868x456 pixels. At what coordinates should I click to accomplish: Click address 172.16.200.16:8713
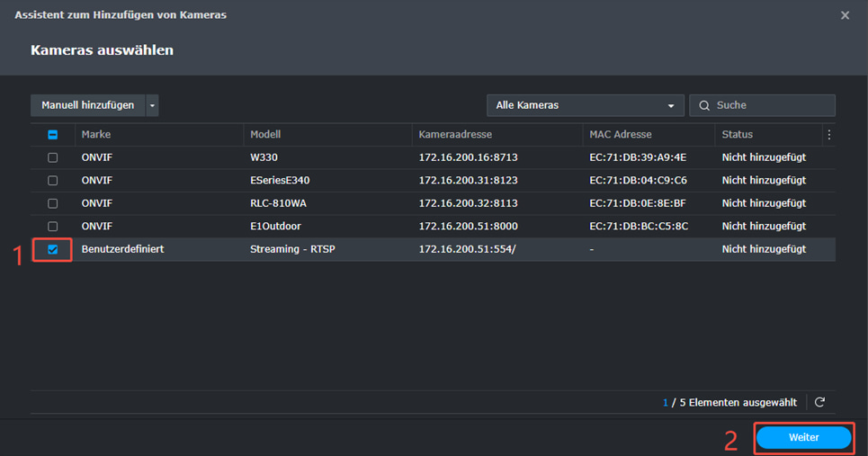[469, 157]
